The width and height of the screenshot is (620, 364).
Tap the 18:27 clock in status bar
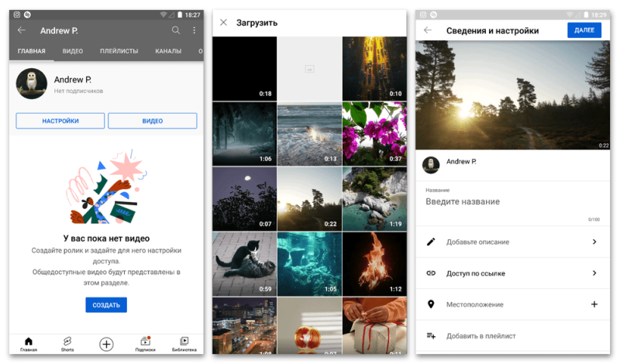(192, 15)
